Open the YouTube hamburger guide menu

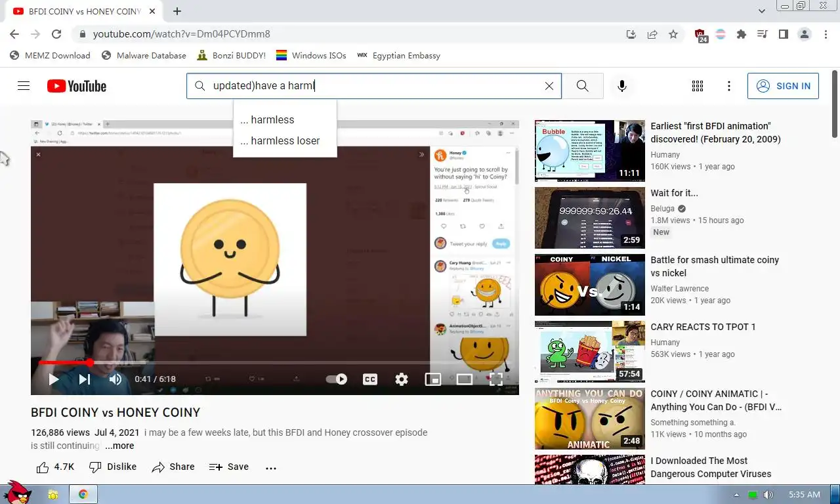point(24,86)
